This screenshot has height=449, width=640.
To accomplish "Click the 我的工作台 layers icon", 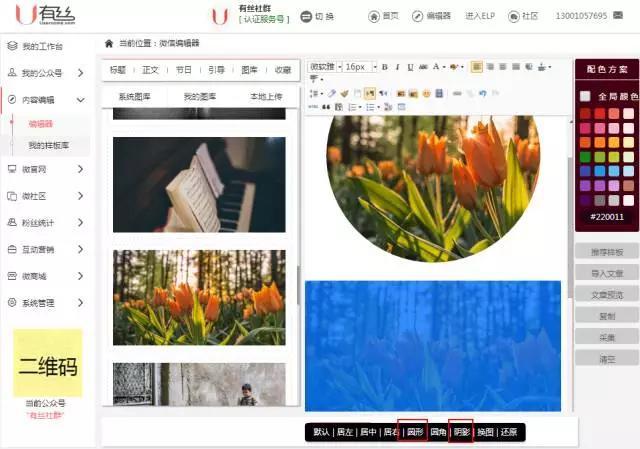I will tap(12, 46).
